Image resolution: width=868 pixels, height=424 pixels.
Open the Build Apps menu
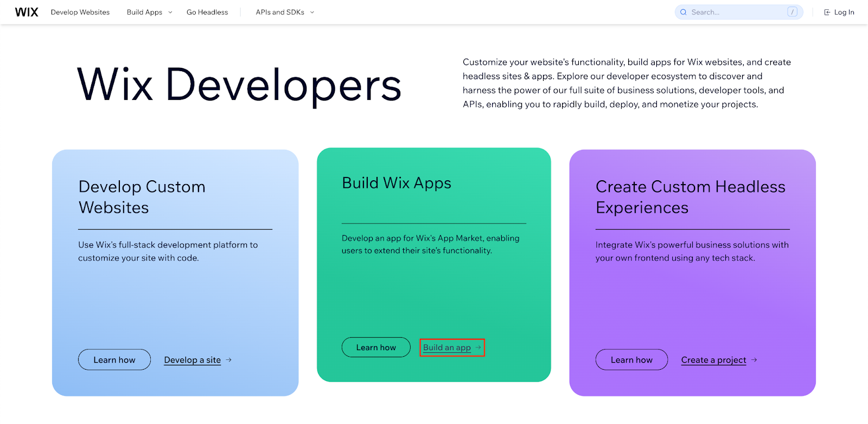coord(144,12)
